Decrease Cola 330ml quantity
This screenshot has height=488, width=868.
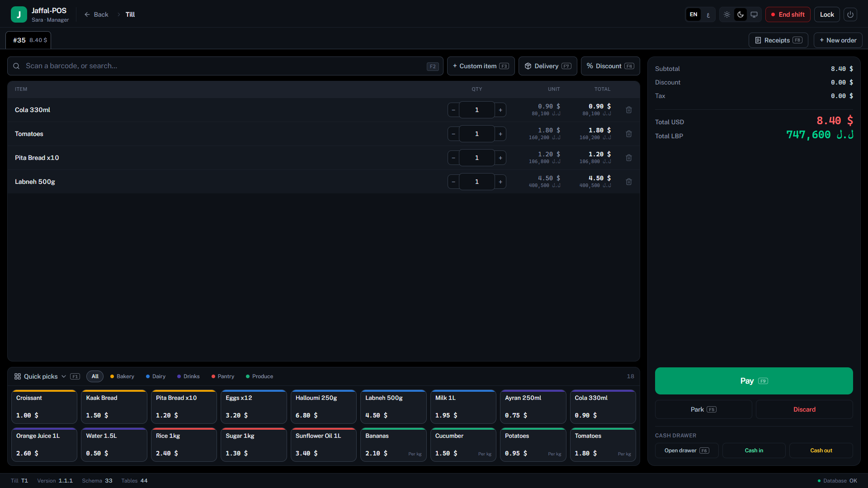453,110
